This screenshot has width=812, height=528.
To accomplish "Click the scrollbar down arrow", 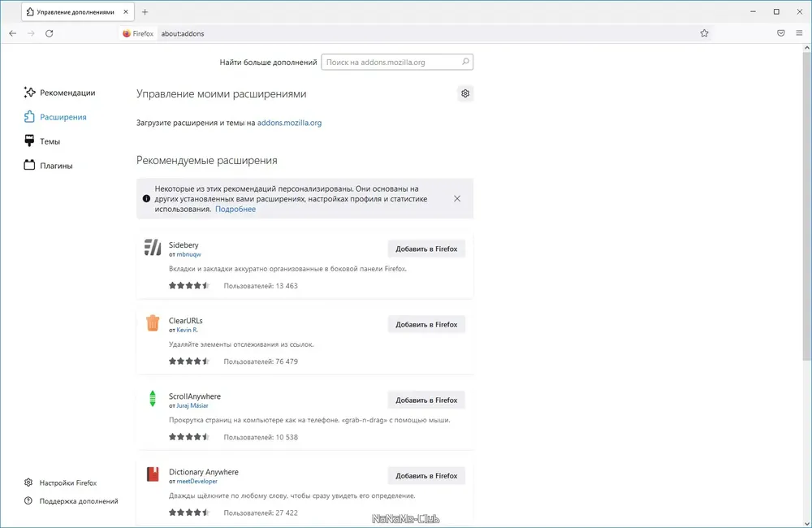I will [x=807, y=523].
